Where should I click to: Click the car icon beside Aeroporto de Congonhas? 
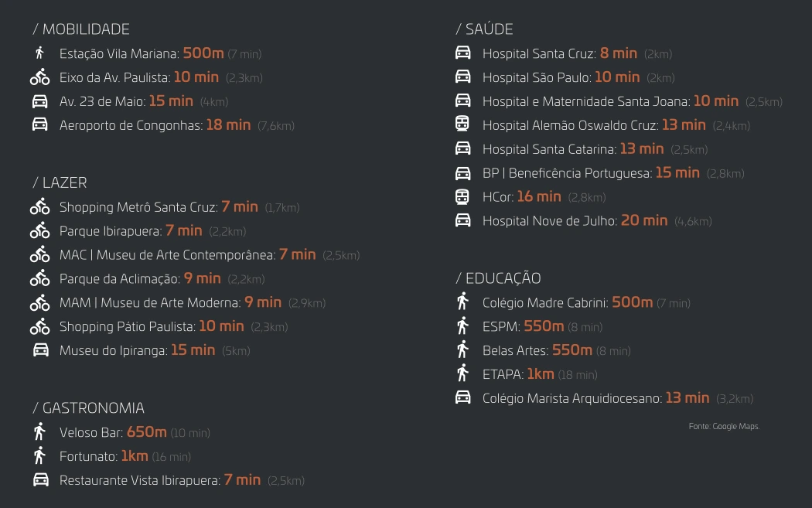[39, 125]
